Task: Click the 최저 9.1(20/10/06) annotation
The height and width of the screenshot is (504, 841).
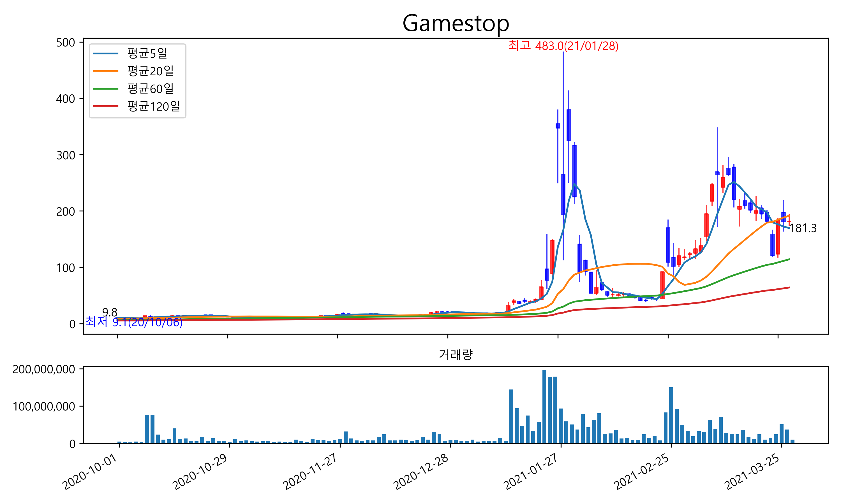Action: point(134,322)
